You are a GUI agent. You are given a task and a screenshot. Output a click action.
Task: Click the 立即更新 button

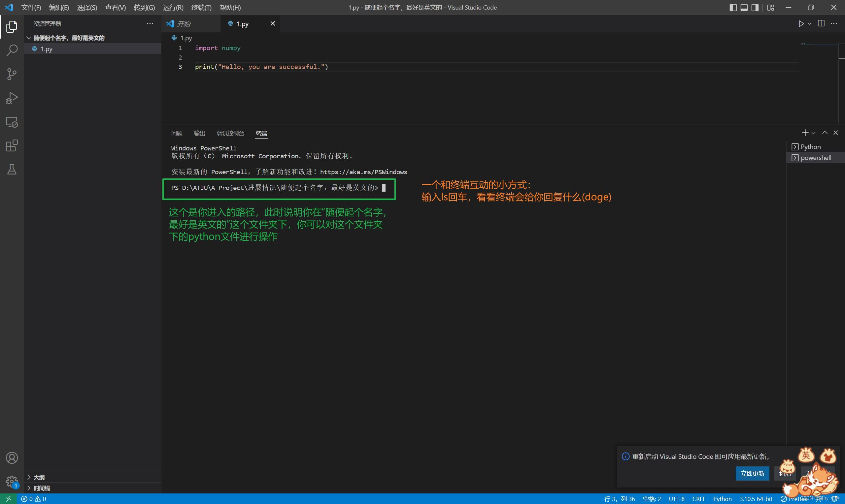tap(752, 473)
